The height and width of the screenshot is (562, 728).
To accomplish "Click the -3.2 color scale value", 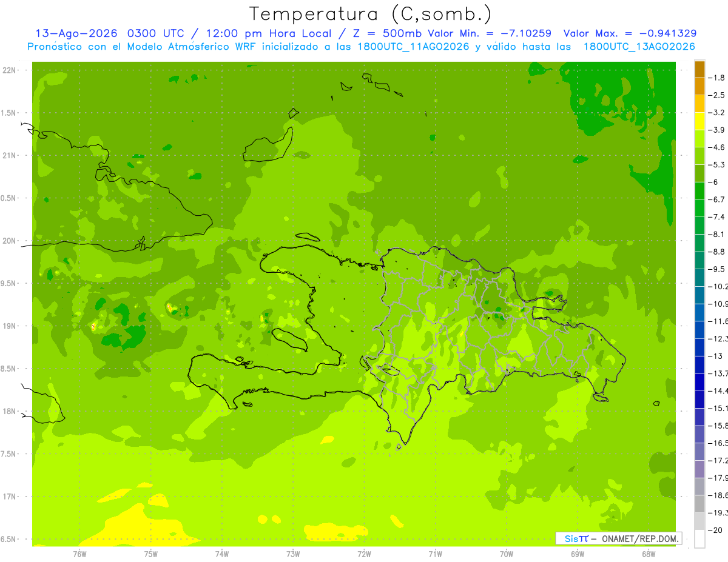I will pyautogui.click(x=717, y=113).
